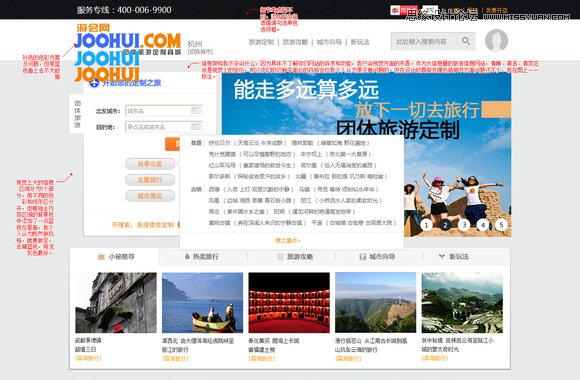Click the sprout icon on 新玩法 tab
This screenshot has width=580, height=380.
click(442, 256)
